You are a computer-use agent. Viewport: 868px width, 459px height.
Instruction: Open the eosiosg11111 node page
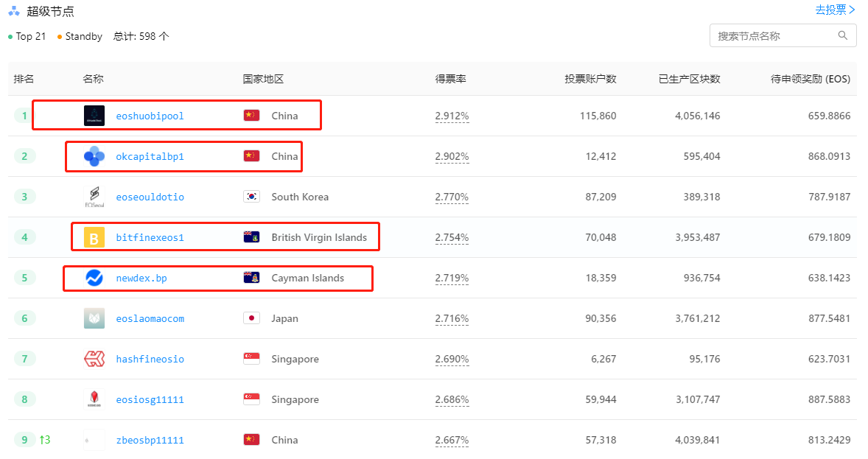click(150, 399)
